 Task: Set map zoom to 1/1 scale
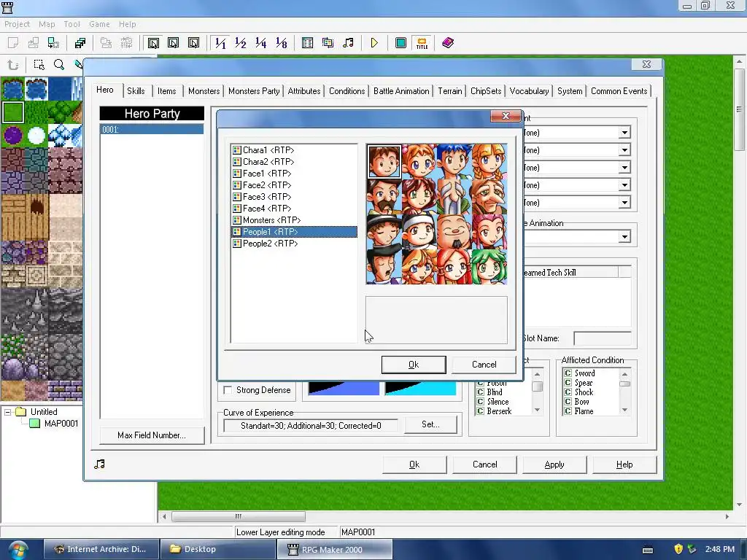(220, 43)
